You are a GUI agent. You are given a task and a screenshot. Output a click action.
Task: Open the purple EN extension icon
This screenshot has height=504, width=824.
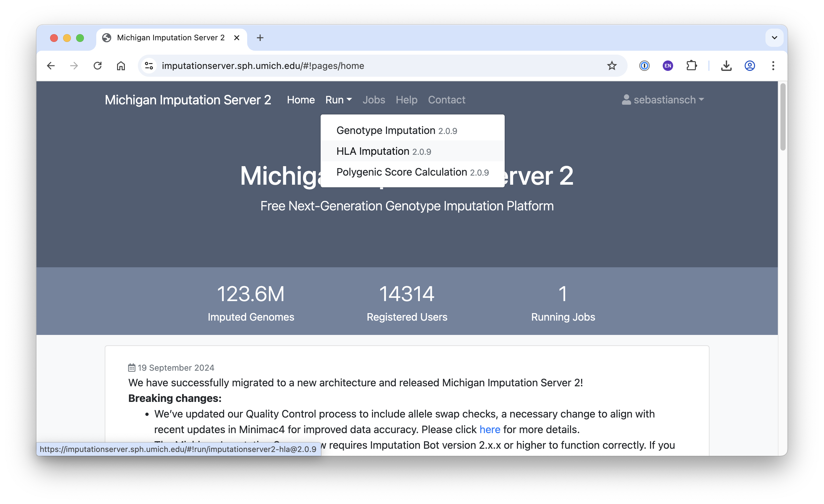668,66
